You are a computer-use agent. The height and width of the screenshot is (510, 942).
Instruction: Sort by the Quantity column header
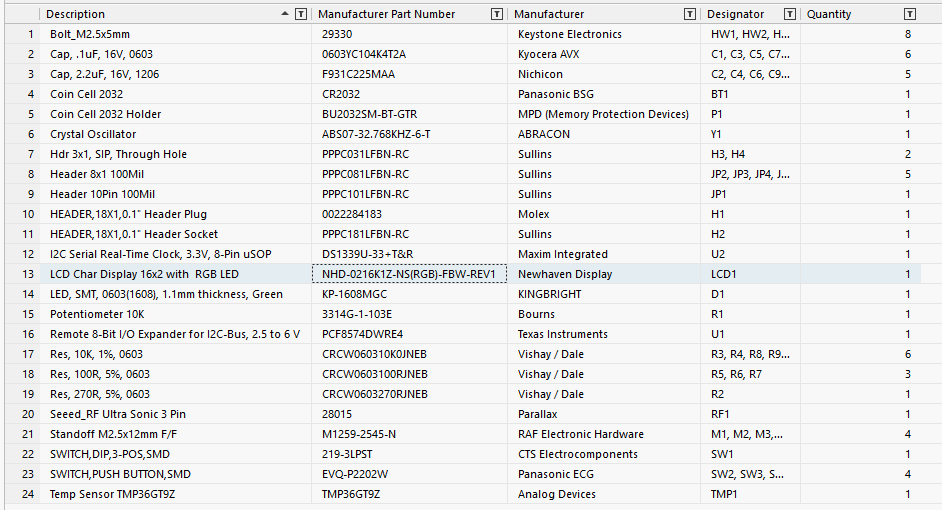(828, 14)
